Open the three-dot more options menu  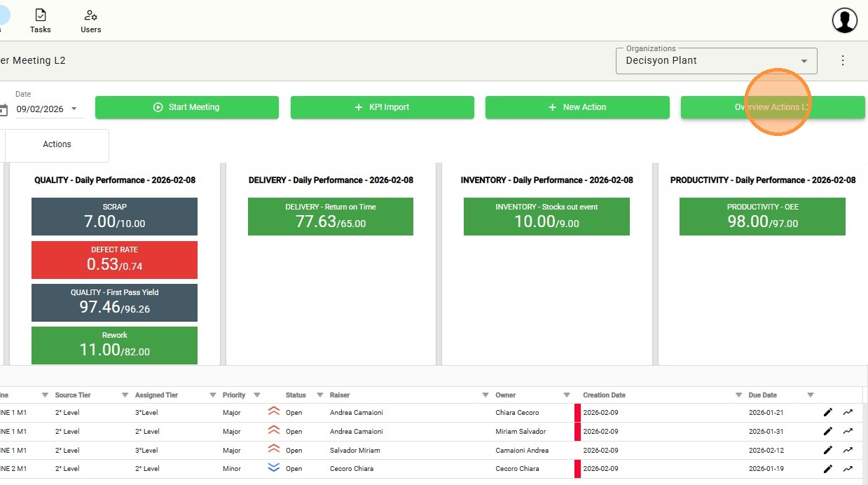tap(843, 60)
